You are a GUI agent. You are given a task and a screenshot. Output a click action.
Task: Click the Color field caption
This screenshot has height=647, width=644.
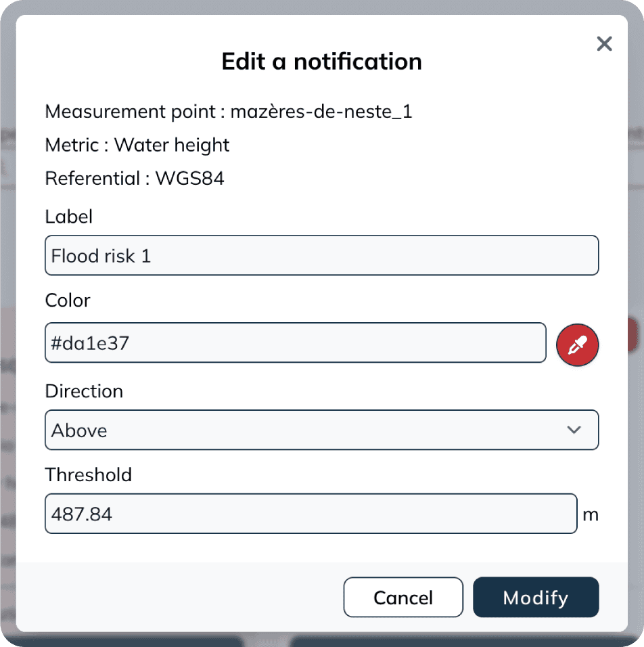[68, 300]
